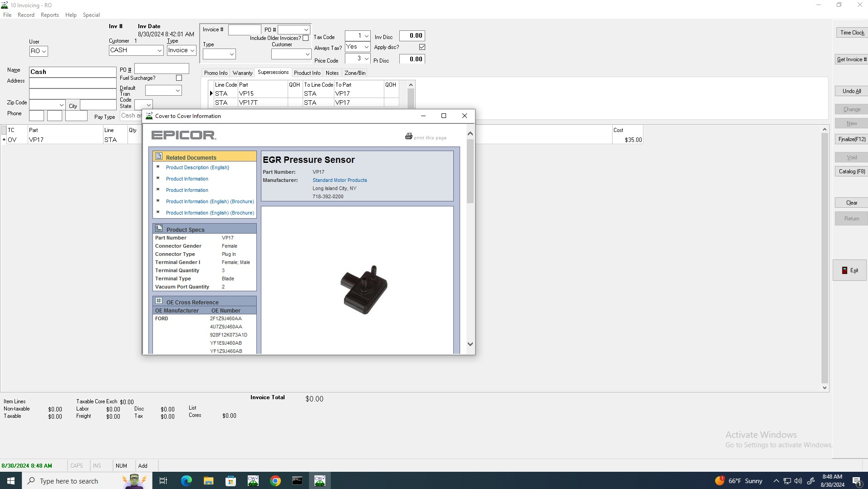This screenshot has width=868, height=489.
Task: Open Task View on the taskbar
Action: [x=163, y=481]
